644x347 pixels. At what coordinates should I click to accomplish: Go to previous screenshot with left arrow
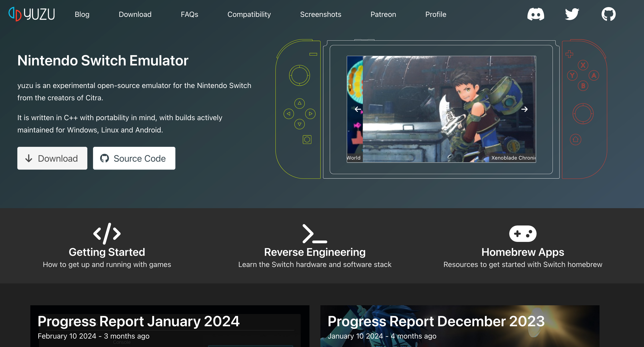[x=358, y=109]
